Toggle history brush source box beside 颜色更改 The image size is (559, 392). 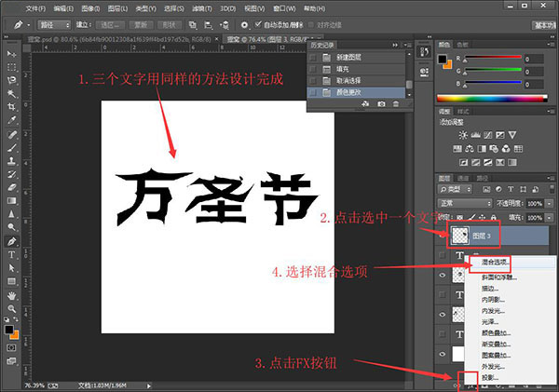point(313,93)
